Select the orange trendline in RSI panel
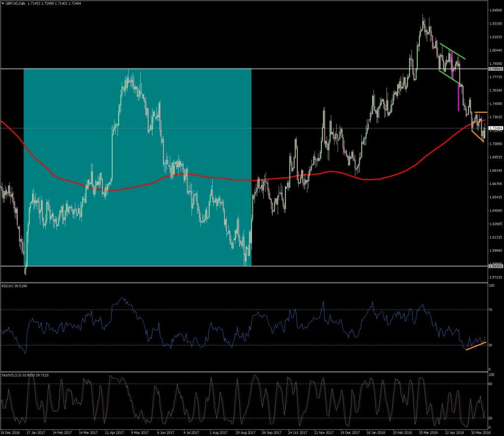The height and width of the screenshot is (436, 504). (475, 346)
